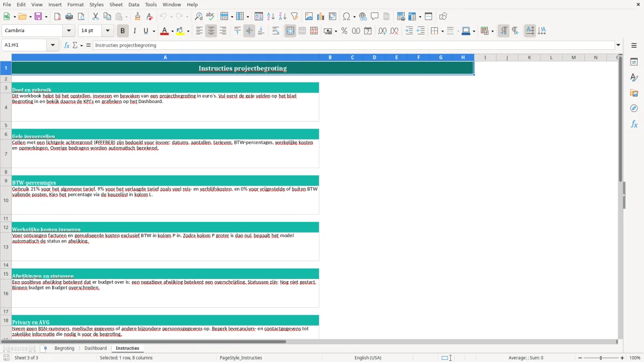Enable AutoFilter funnel icon
Image resolution: width=644 pixels, height=362 pixels.
point(295,17)
